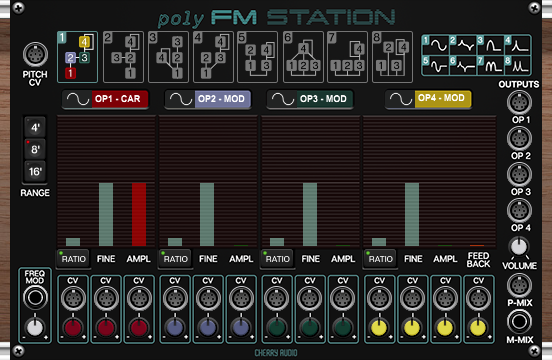This screenshot has width=552, height=360.
Task: Select FM algorithm 7
Action: [x=347, y=57]
